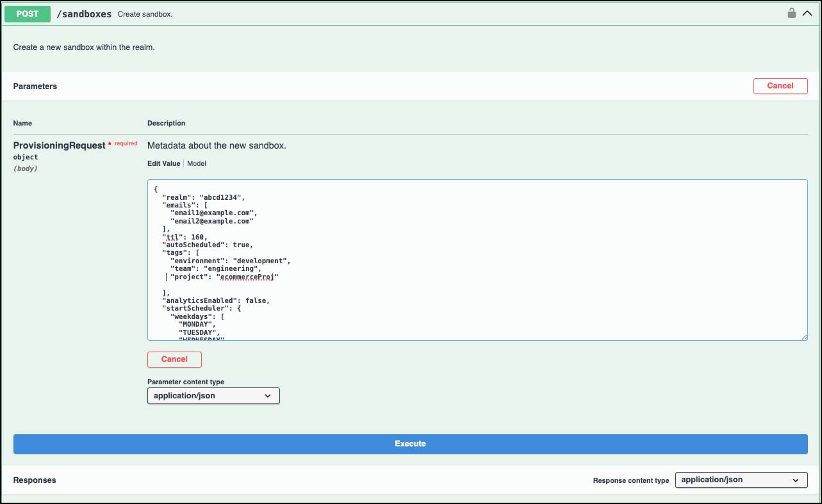Click the "project": "ecommerceProj" line
The width and height of the screenshot is (822, 504).
pos(224,277)
